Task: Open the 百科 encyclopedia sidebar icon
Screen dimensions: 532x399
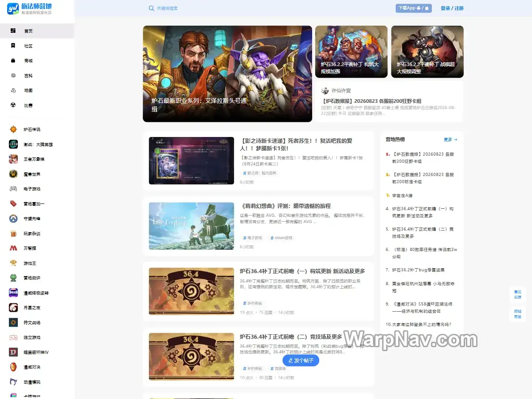Action: coord(13,75)
